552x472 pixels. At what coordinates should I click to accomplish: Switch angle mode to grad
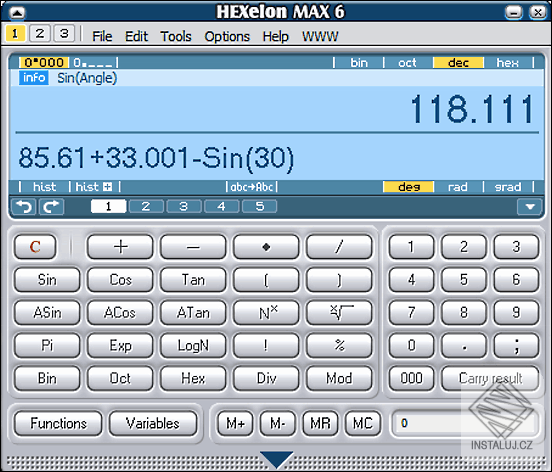point(508,187)
